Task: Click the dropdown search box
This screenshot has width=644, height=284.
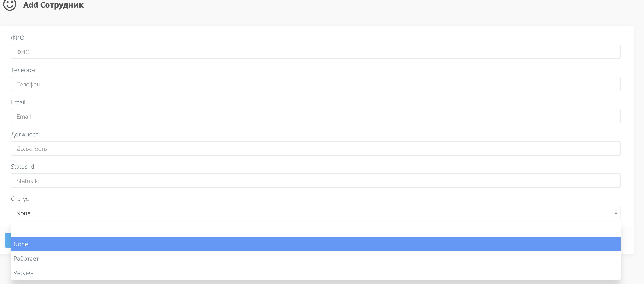Action: (x=315, y=228)
